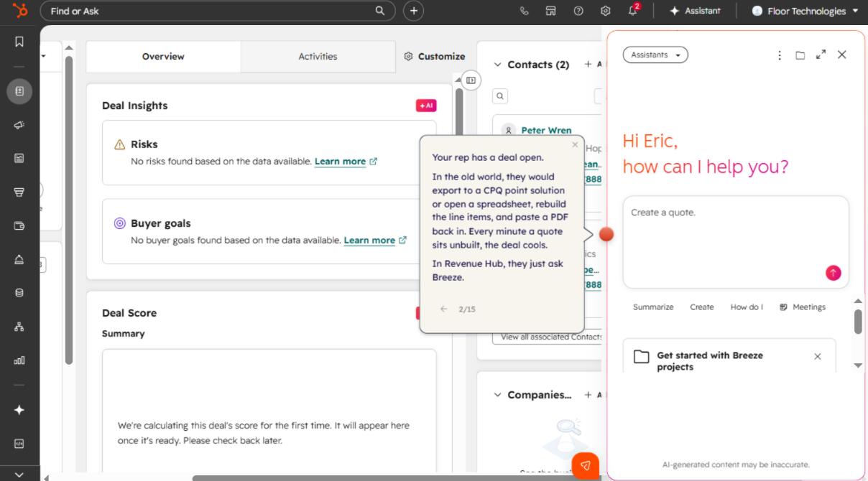Viewport: 868px width, 481px height.
Task: Click View all associated Contacts
Action: [550, 337]
